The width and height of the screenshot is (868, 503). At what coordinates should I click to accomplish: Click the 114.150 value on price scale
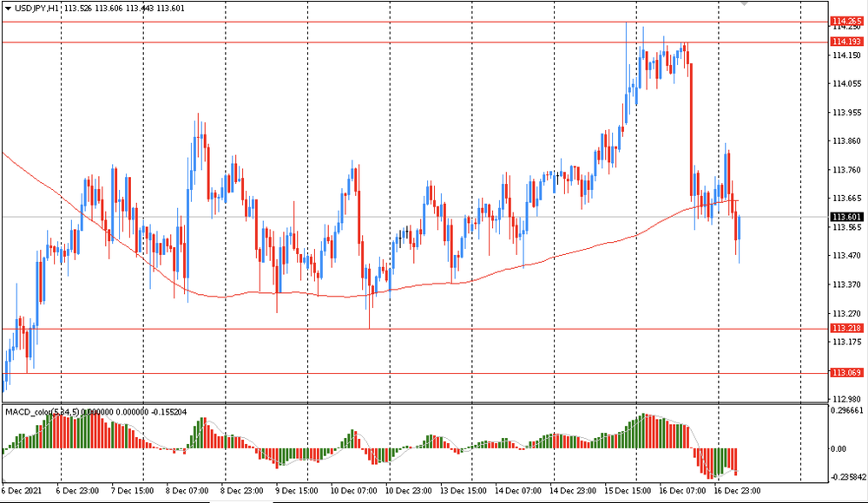tap(846, 56)
